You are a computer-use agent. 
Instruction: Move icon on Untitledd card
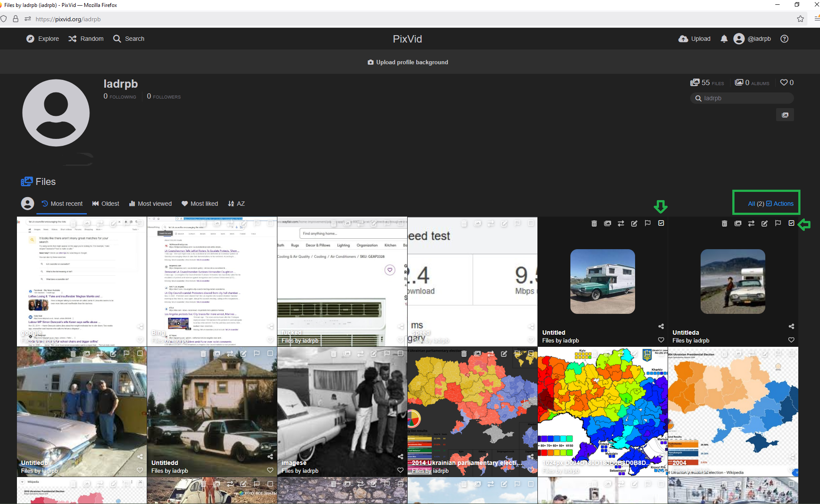coord(230,354)
